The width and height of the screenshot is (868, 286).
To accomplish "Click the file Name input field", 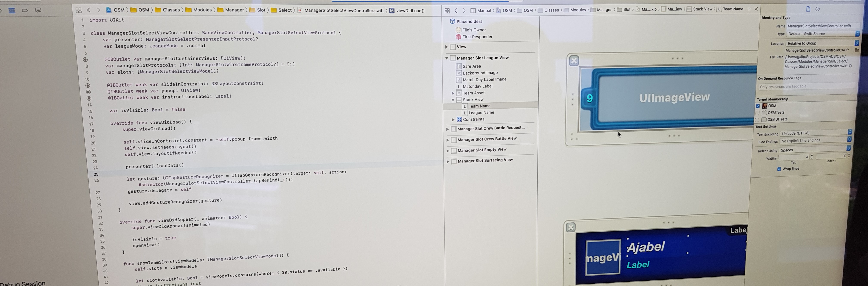I will (x=823, y=26).
